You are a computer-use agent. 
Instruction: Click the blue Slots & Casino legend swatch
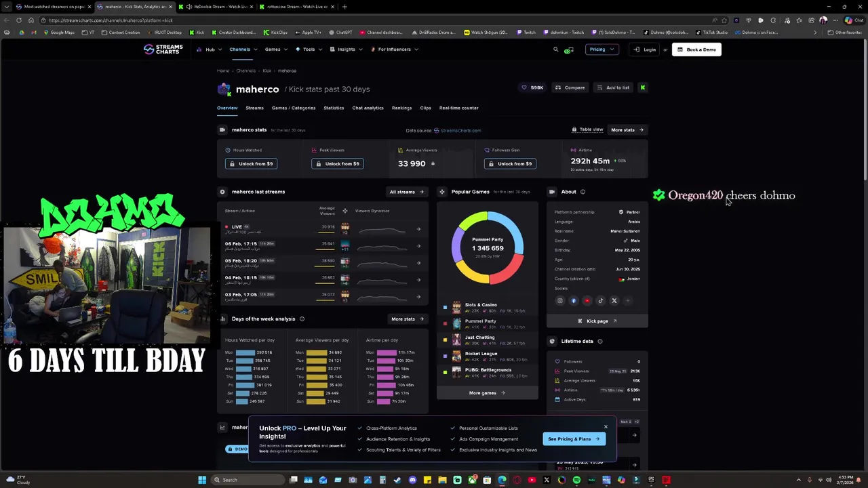pos(445,307)
